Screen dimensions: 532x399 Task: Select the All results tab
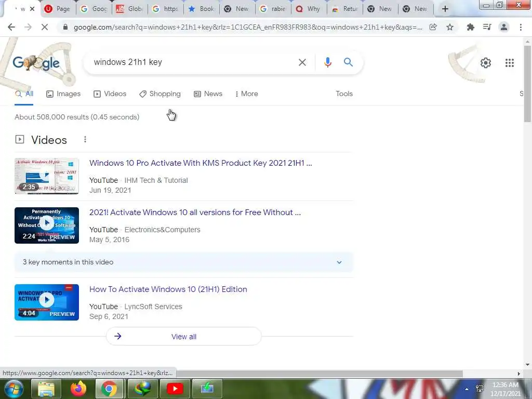coord(24,94)
